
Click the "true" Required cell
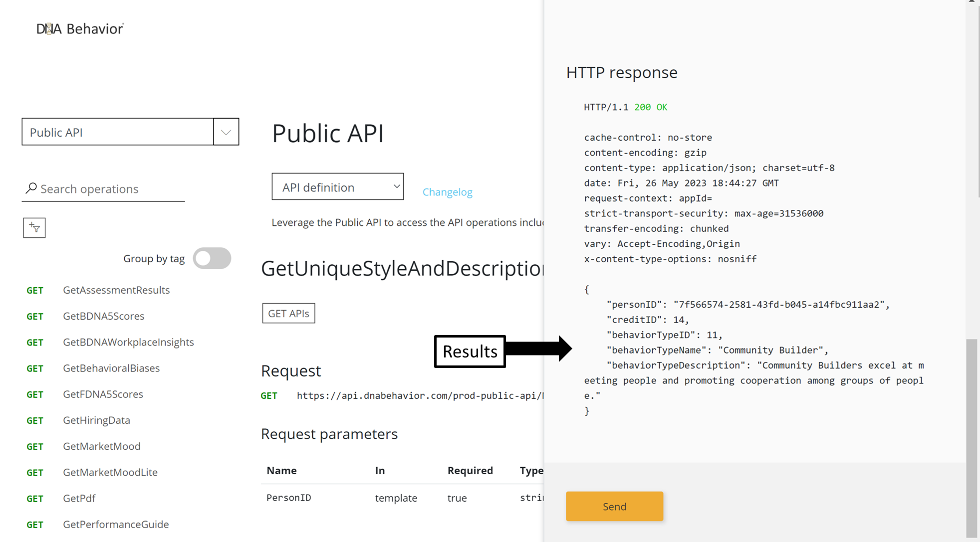pos(457,498)
